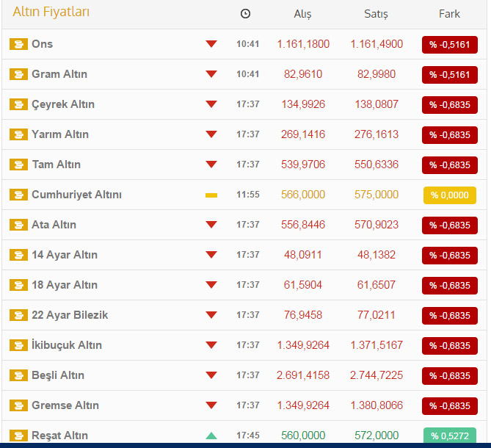
Task: Select the 14 Ayar Altın row name
Action: point(64,255)
